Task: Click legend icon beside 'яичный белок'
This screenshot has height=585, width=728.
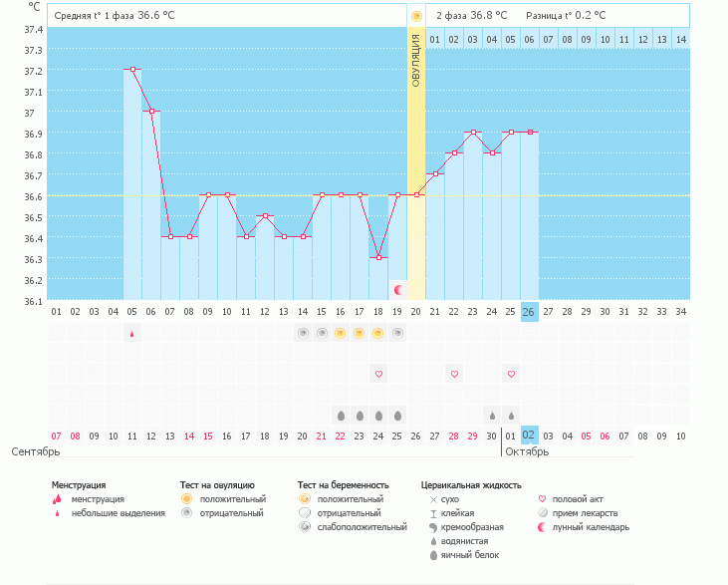Action: pyautogui.click(x=433, y=555)
